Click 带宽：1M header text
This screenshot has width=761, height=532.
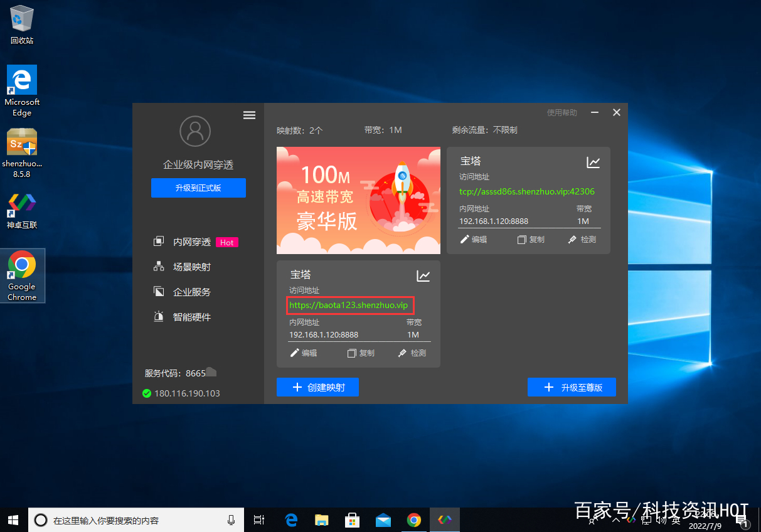[383, 130]
